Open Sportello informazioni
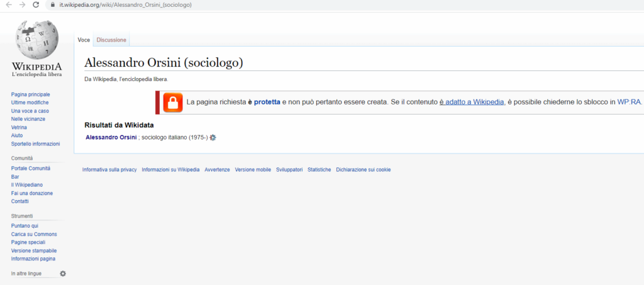The height and width of the screenshot is (285, 644). [35, 143]
